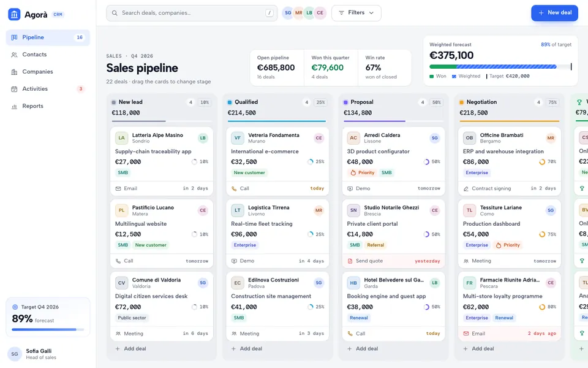Viewport: 588px width, 368px height.
Task: Click the Call icon on Hotel Belvedere card
Action: click(x=350, y=334)
